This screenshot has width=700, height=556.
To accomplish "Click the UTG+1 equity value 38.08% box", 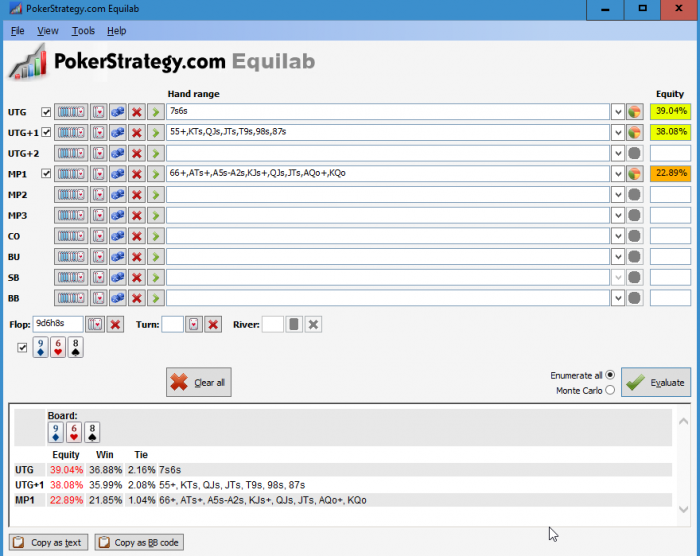I will pyautogui.click(x=670, y=132).
